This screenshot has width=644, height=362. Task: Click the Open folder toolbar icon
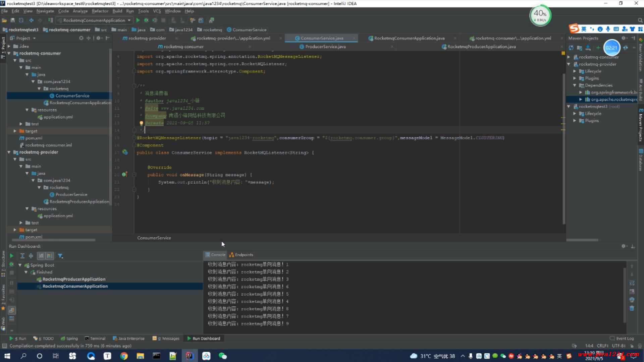[x=4, y=20]
